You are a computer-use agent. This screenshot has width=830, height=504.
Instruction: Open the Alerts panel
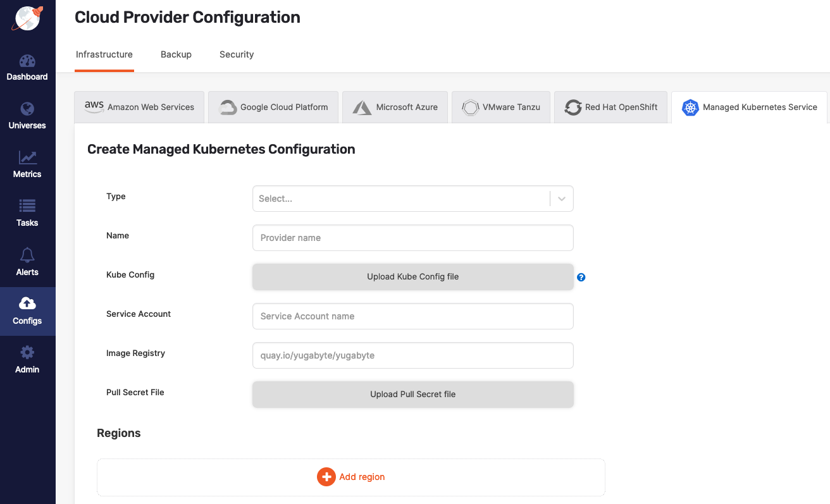coord(27,262)
